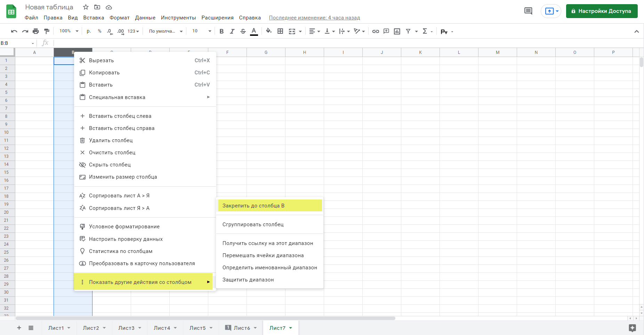Viewport: 644px width, 335px height.
Task: Open the fill color bucket
Action: 269,31
